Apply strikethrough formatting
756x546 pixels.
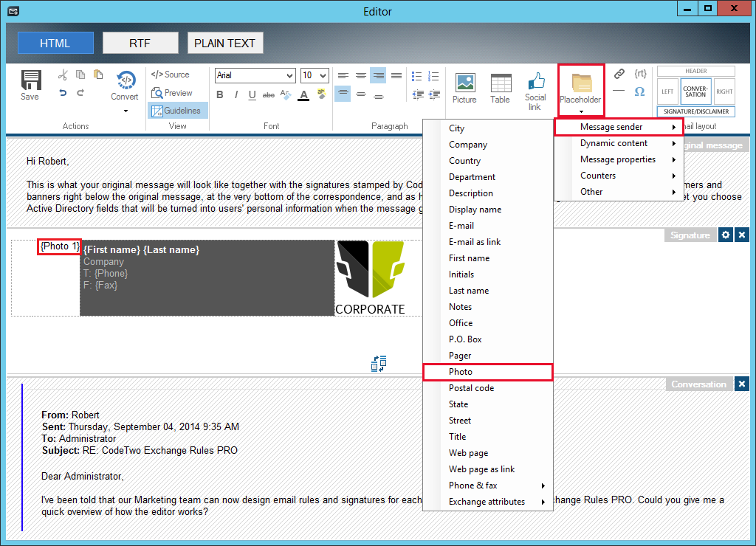[x=269, y=95]
